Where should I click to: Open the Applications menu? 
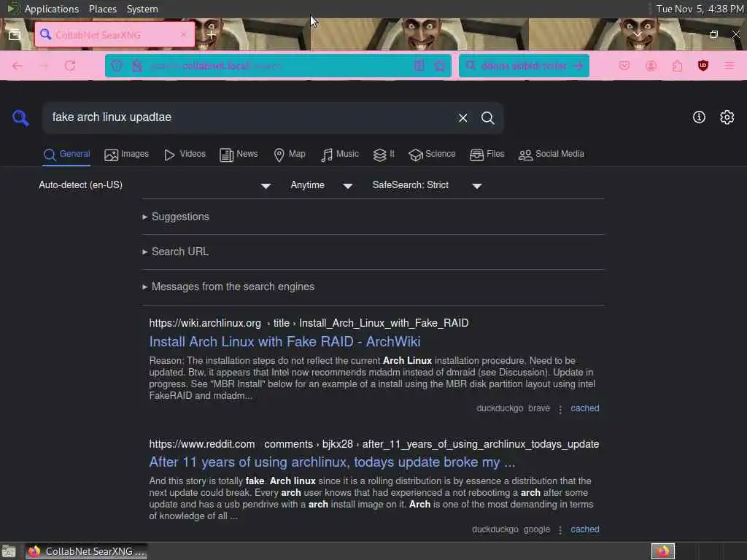click(52, 9)
